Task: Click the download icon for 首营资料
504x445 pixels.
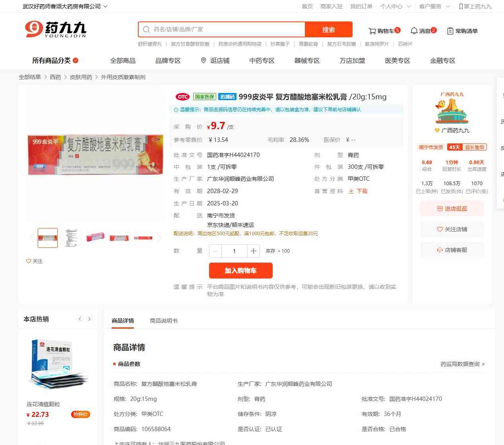Action: (x=351, y=191)
